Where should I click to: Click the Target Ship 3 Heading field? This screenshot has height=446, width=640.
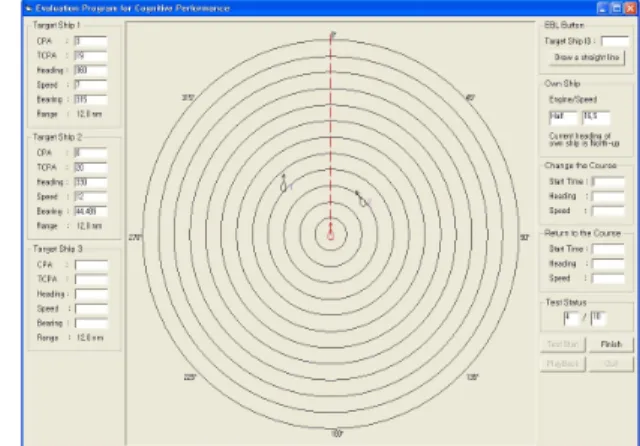[91, 294]
